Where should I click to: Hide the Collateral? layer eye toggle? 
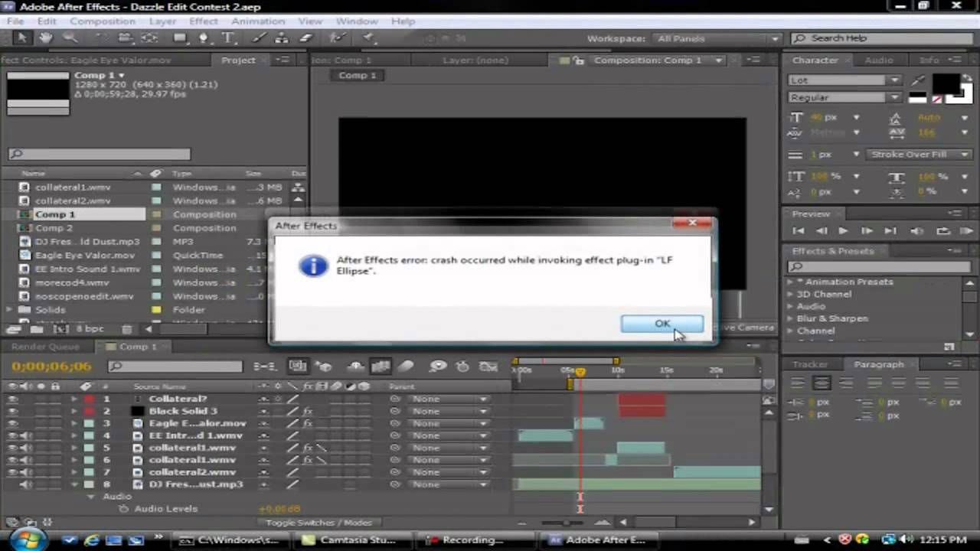(x=12, y=399)
